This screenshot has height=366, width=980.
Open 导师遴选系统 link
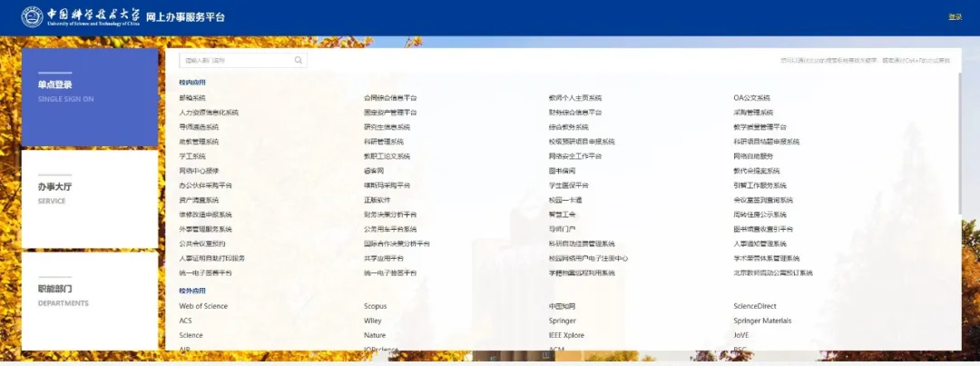coord(199,127)
